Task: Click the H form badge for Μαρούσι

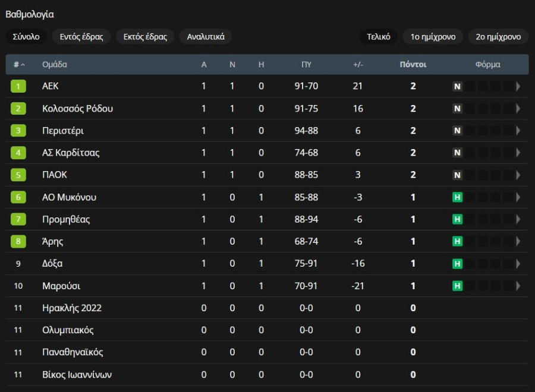Action: (x=457, y=286)
